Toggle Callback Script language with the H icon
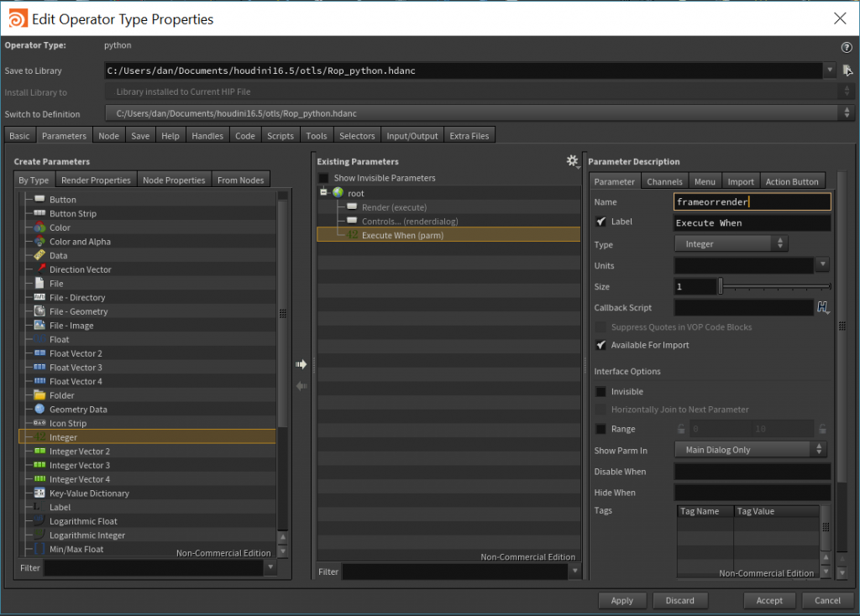The image size is (860, 616). 823,307
